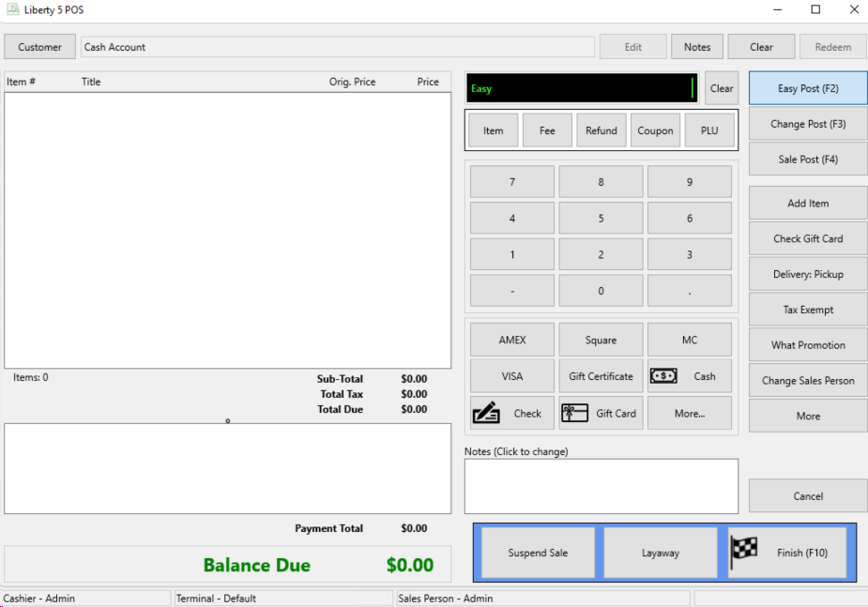Open What Promotion
The width and height of the screenshot is (868, 607).
[808, 344]
